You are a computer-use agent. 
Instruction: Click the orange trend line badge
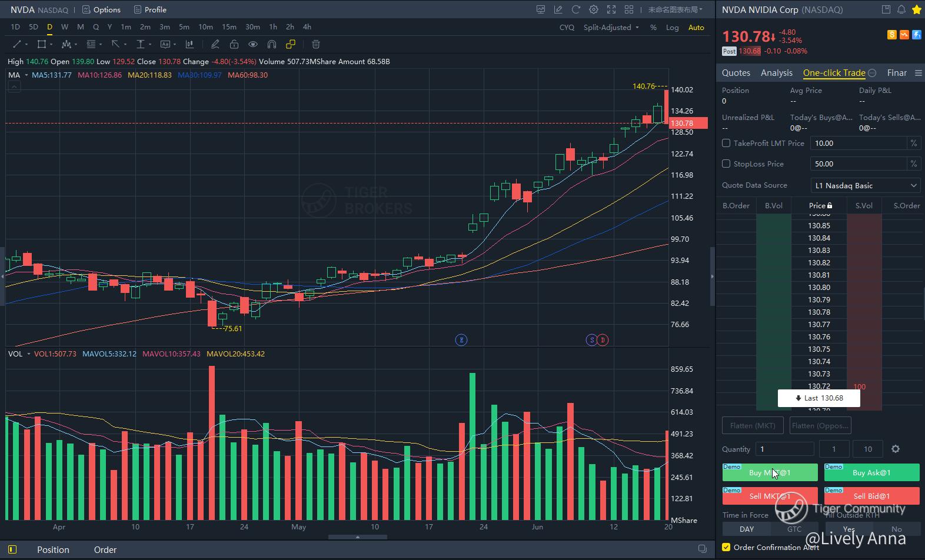coord(904,35)
